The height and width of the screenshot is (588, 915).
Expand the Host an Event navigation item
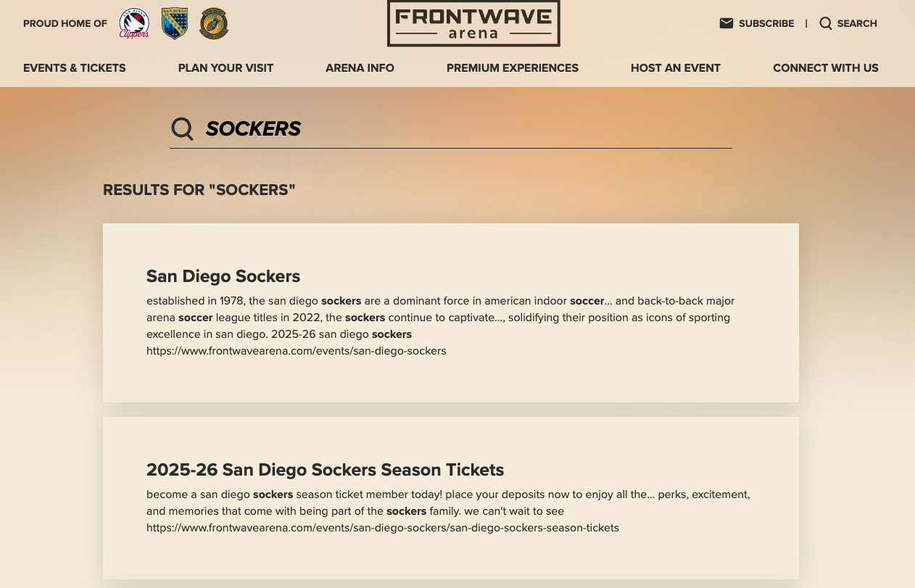tap(676, 68)
